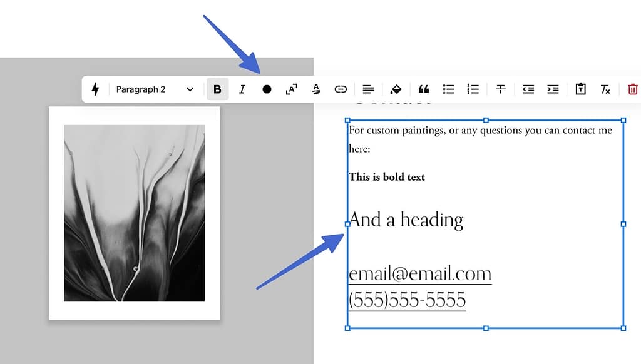Click the red trash delete icon

[633, 89]
